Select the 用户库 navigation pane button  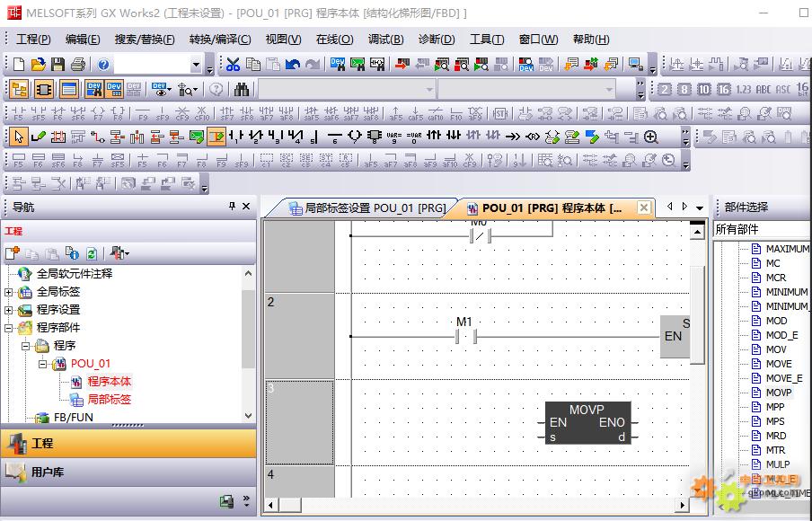(128, 472)
